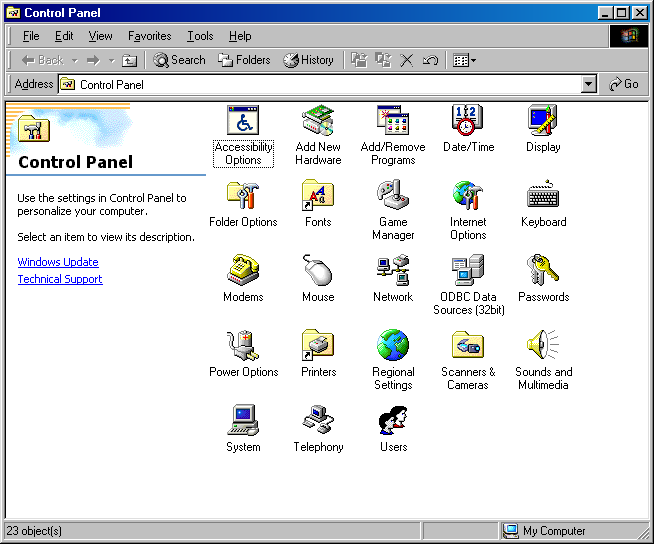Open the Edit menu
Screen dimensions: 654x544
pyautogui.click(x=64, y=36)
